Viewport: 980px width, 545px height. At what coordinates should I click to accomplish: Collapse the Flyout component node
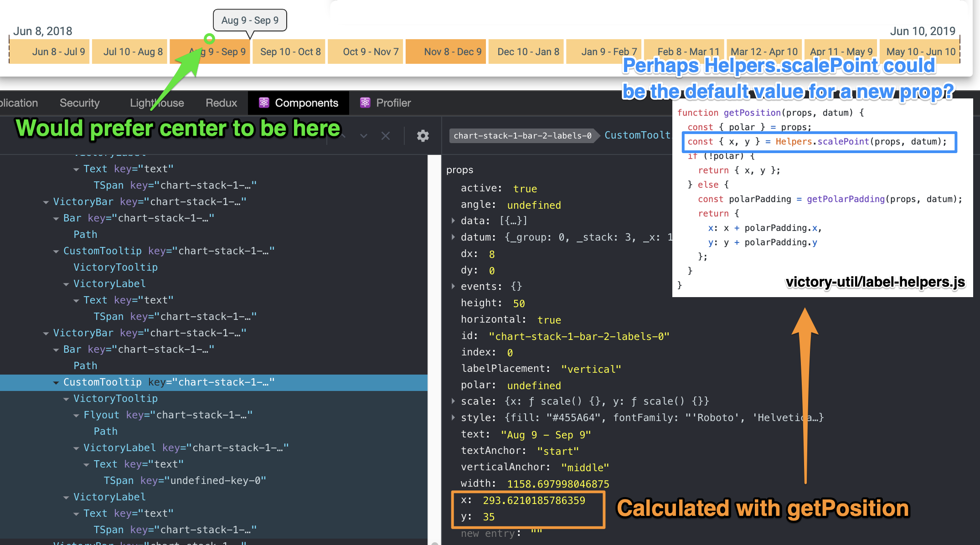coord(76,416)
